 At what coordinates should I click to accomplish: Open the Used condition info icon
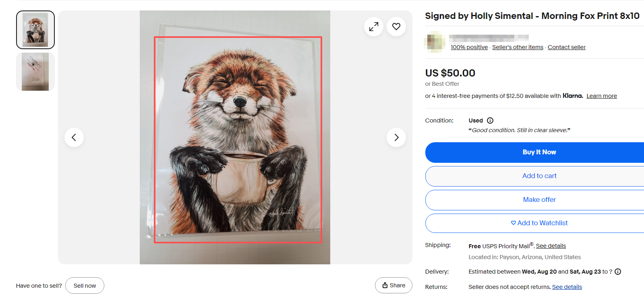pos(490,120)
